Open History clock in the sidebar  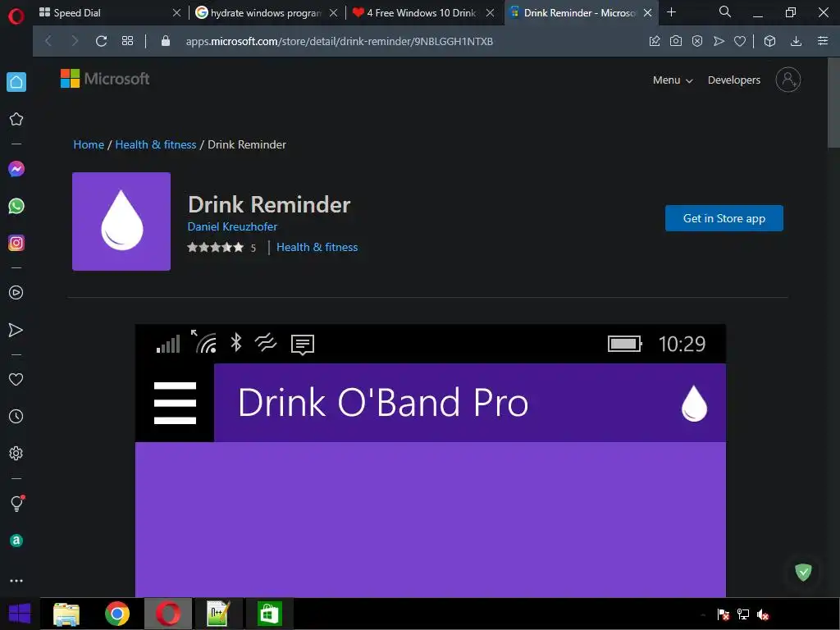(16, 416)
